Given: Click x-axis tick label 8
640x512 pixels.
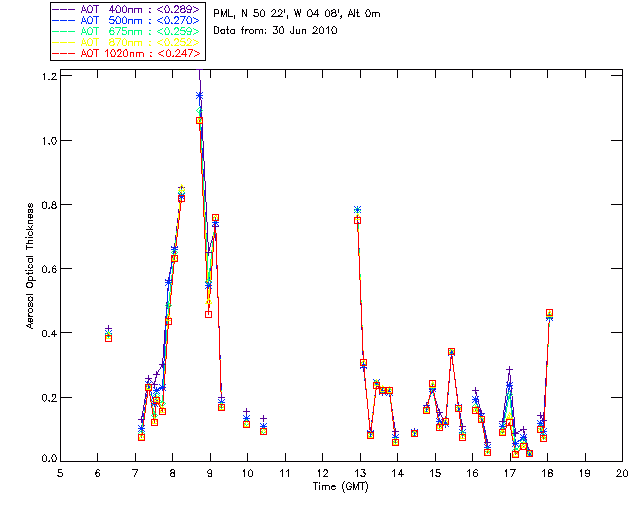Looking at the screenshot, I should 173,473.
